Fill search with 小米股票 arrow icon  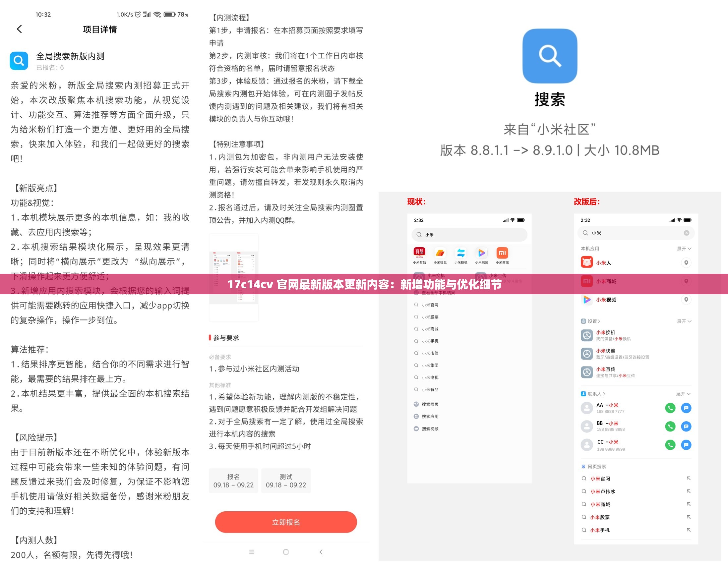pos(688,517)
